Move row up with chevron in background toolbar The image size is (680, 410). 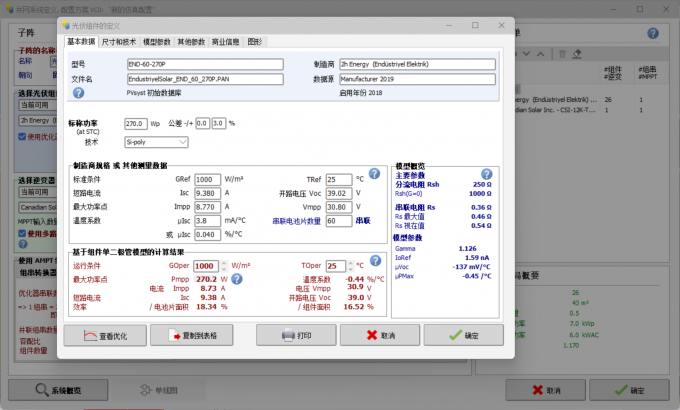(540, 54)
